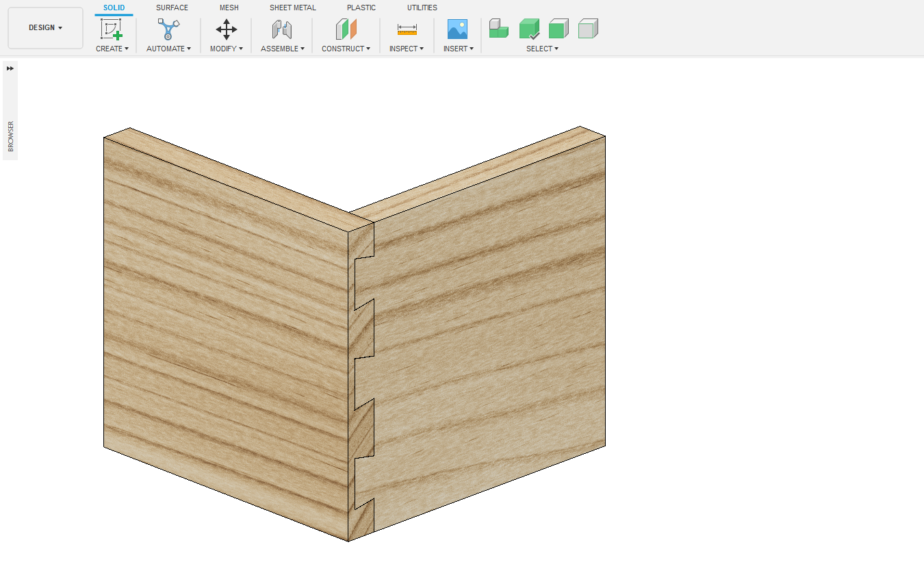This screenshot has height=588, width=924.
Task: Click the Create Sketch icon
Action: tap(111, 29)
